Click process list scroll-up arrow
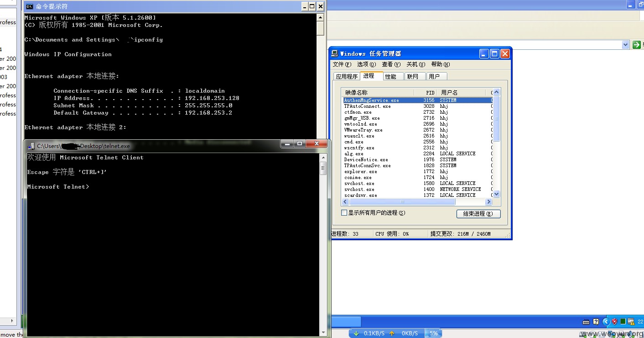Image resolution: width=644 pixels, height=338 pixels. [497, 93]
